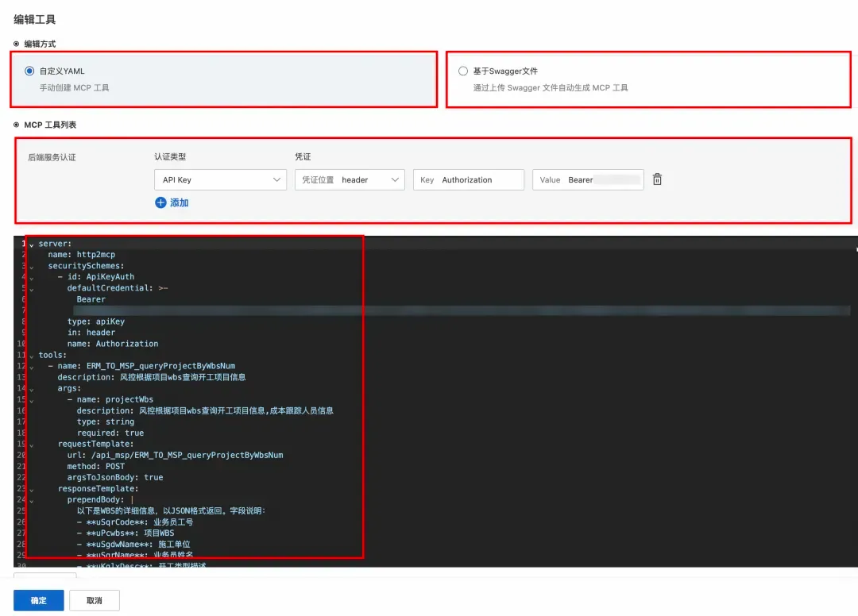858x616 pixels.
Task: Collapse the responseTemplate: fold arrow
Action: click(31, 491)
